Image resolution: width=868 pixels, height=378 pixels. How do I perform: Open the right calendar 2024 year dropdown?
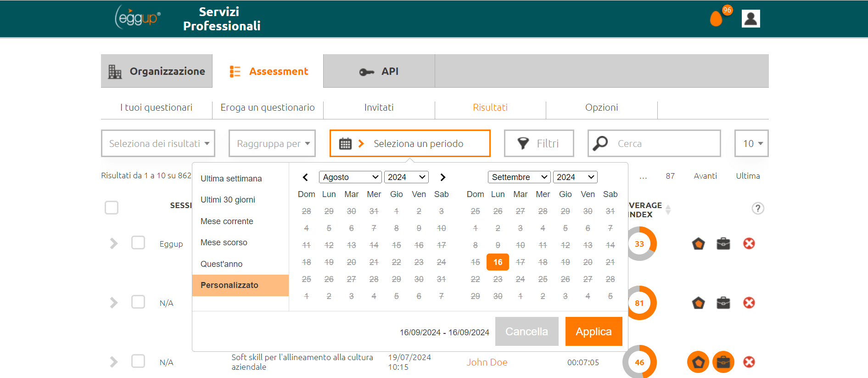click(x=575, y=177)
